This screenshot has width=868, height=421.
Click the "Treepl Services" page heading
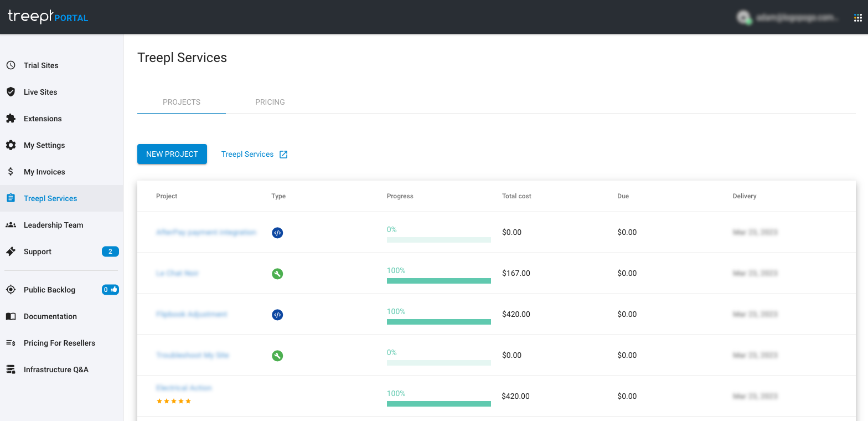[182, 58]
